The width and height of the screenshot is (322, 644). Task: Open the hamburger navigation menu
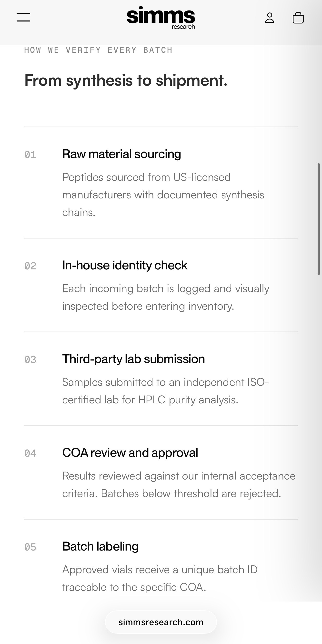click(23, 18)
